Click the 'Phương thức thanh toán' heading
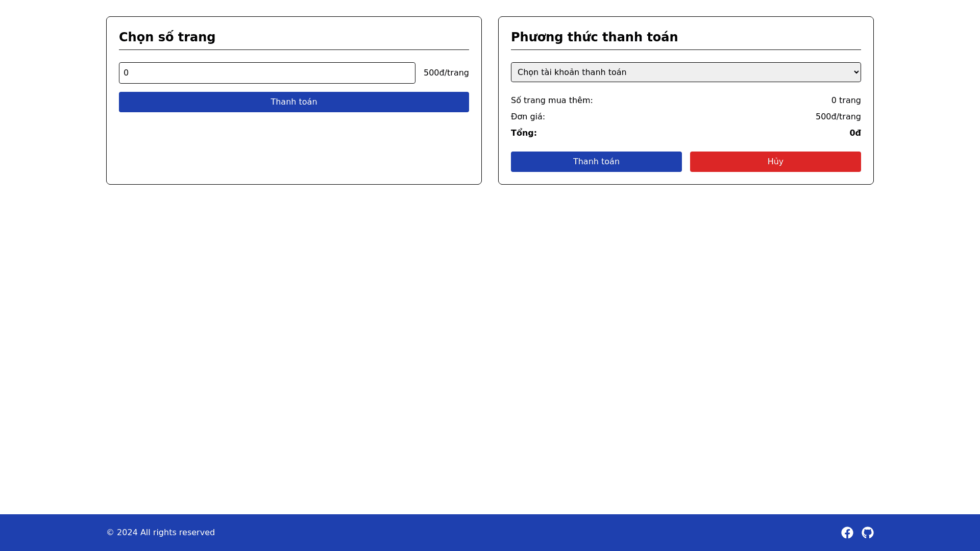Screen dimensions: 980x551 coord(594,37)
